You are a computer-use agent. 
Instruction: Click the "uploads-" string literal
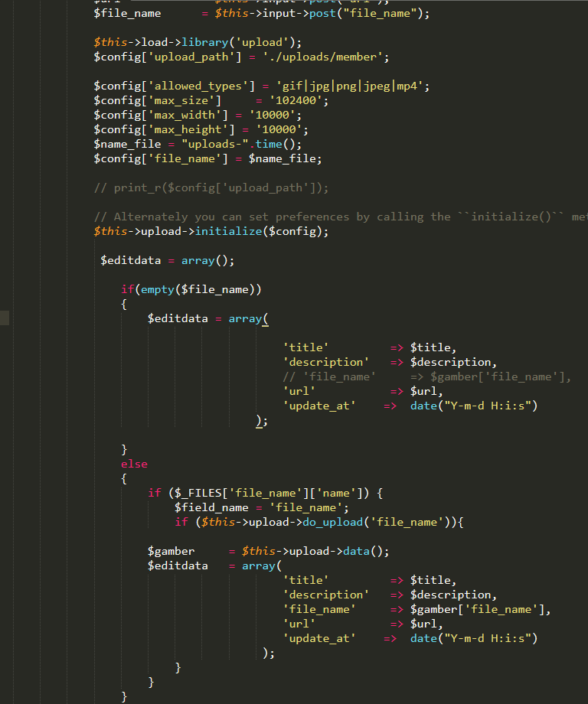215,144
